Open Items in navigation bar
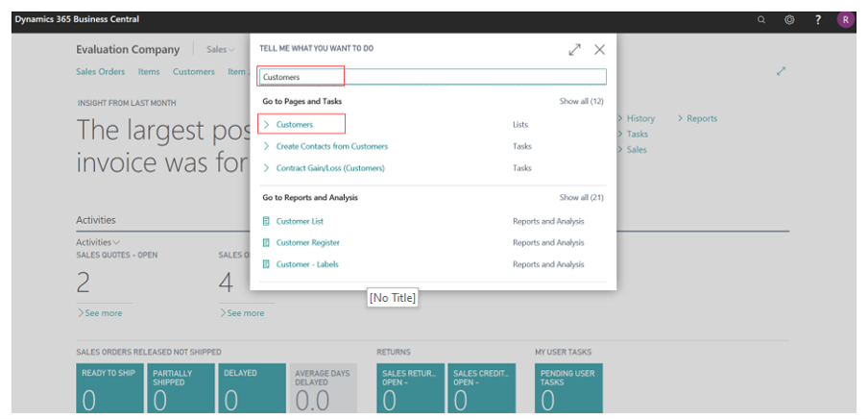 (149, 71)
